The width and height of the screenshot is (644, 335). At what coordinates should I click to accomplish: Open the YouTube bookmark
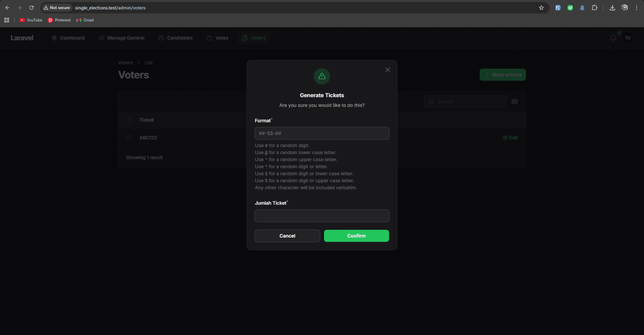coord(31,20)
